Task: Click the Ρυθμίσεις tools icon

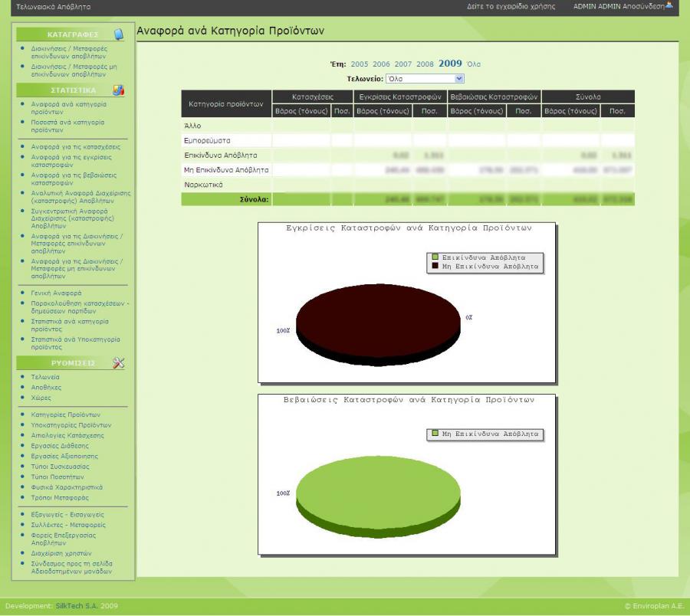Action: [118, 362]
